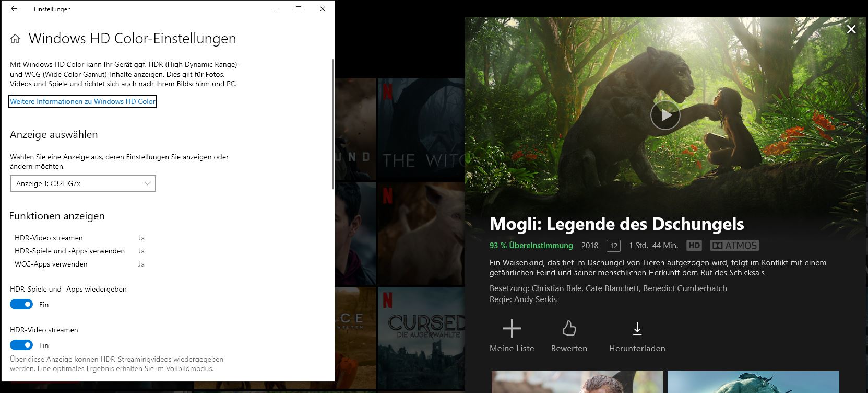Add Mogli to Meine Liste with plus icon
Image resolution: width=868 pixels, height=393 pixels.
tap(512, 328)
